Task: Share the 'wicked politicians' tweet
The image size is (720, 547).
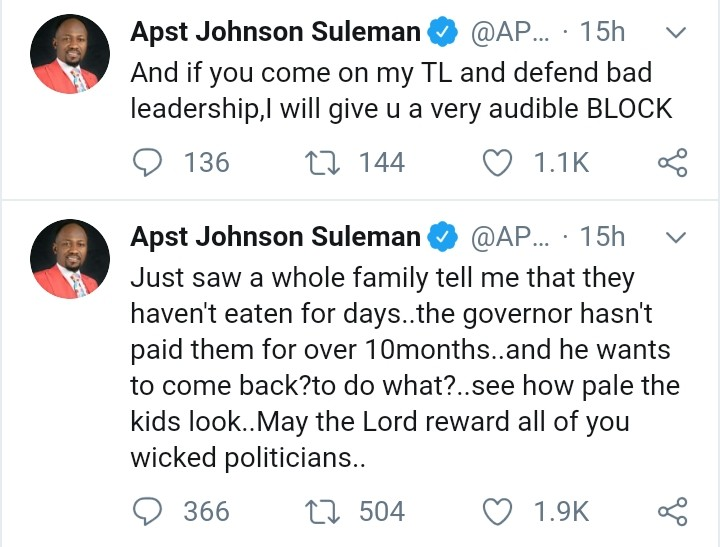Action: (672, 511)
